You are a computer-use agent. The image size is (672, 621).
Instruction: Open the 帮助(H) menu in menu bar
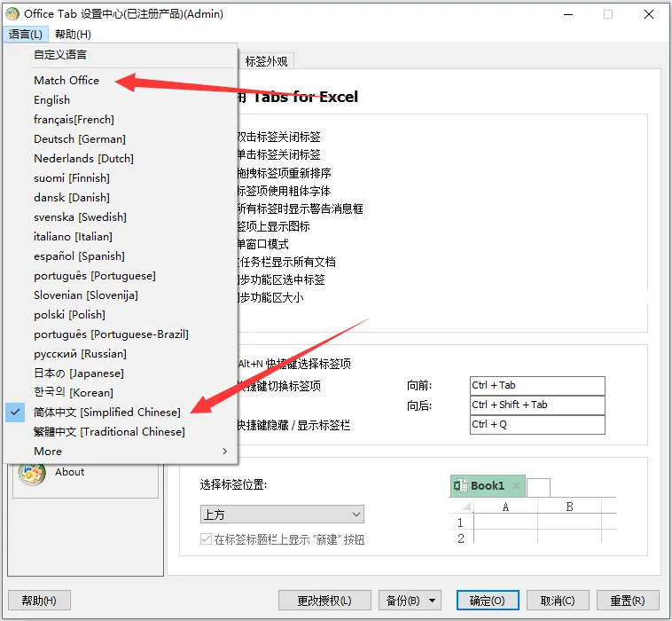pyautogui.click(x=73, y=34)
